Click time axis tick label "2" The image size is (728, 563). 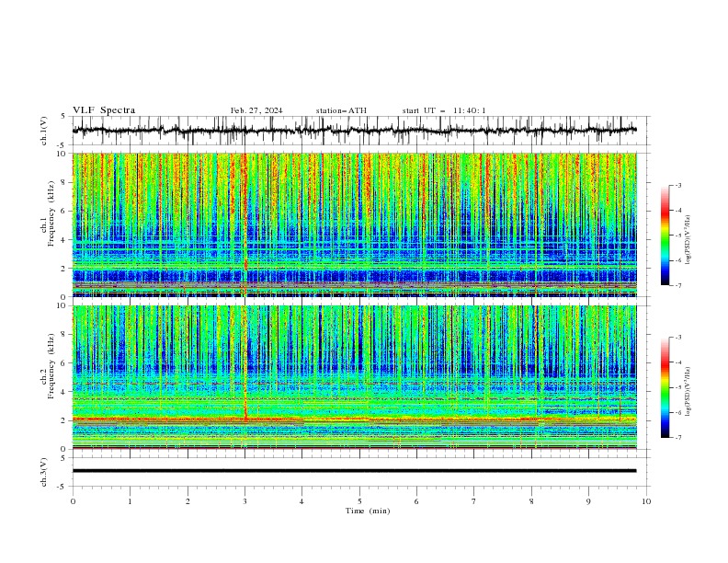188,501
